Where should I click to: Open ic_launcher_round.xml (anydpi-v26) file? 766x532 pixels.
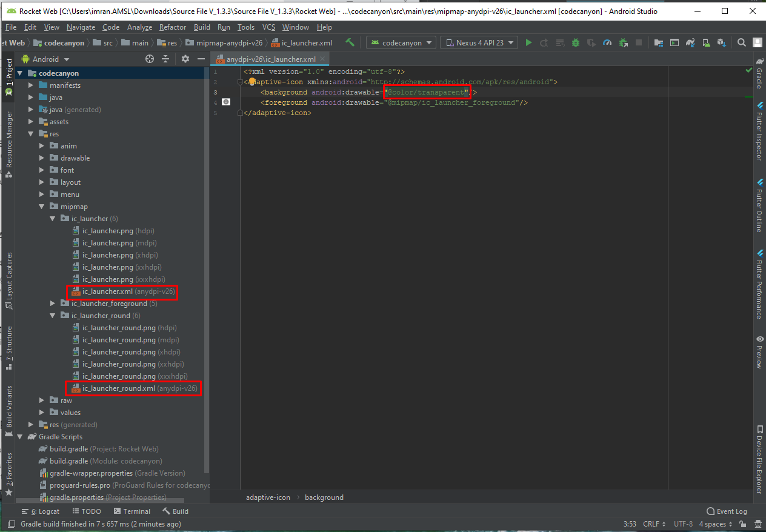[119, 388]
